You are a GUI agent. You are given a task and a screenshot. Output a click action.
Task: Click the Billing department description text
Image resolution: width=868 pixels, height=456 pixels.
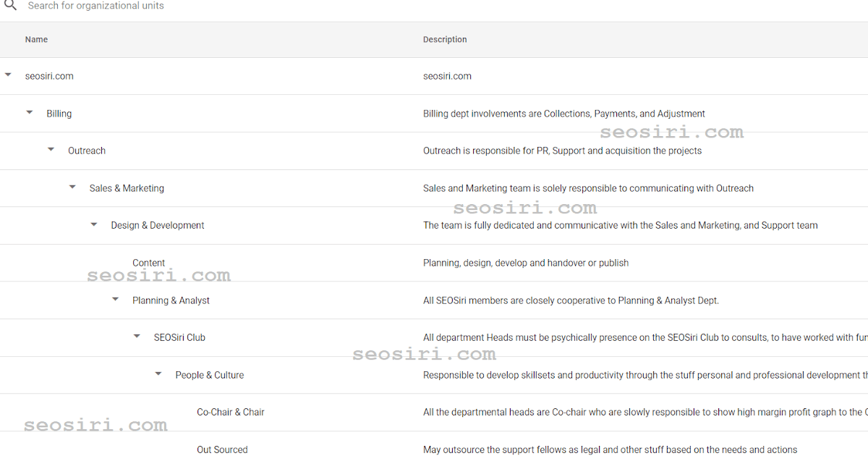pyautogui.click(x=564, y=113)
